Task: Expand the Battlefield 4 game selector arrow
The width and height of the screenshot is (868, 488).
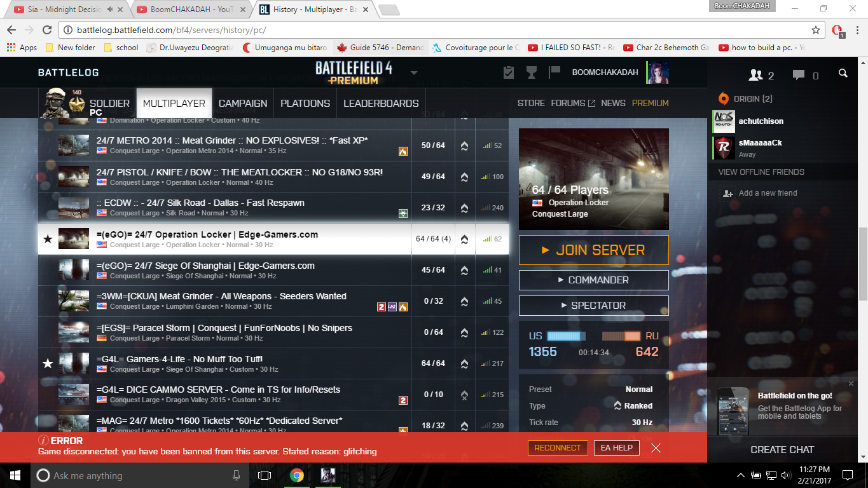Action: pyautogui.click(x=414, y=72)
